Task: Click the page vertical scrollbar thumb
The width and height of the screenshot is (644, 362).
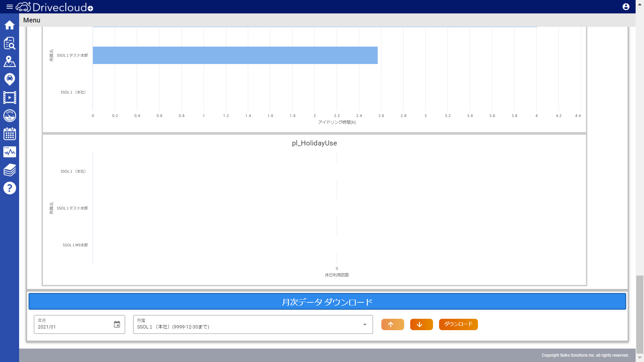Action: coord(640,314)
